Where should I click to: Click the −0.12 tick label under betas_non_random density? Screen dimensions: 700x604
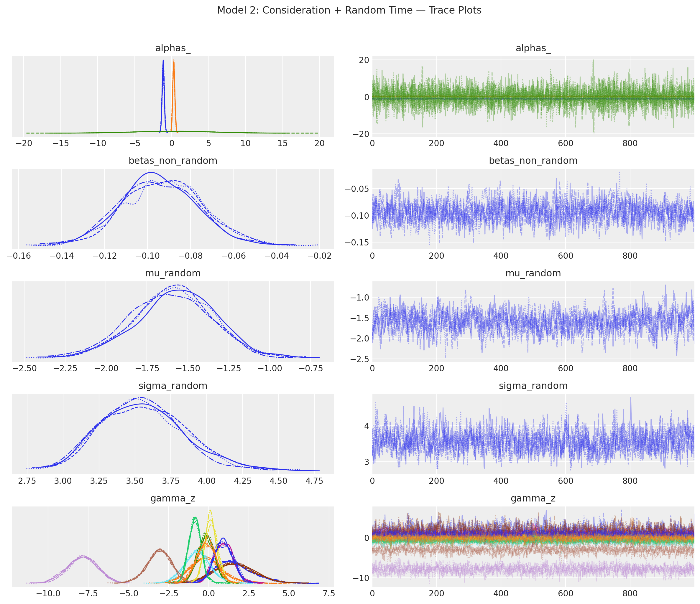pyautogui.click(x=104, y=256)
